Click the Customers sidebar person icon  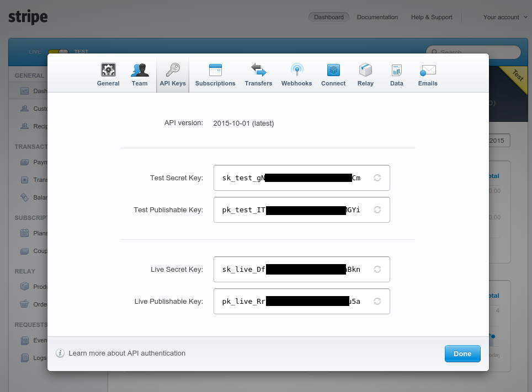24,109
